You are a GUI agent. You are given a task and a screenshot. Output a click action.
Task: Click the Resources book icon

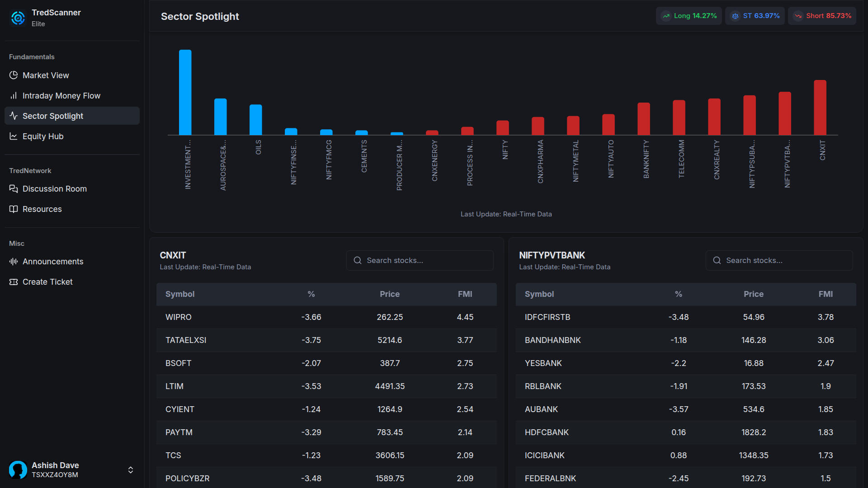(x=14, y=209)
